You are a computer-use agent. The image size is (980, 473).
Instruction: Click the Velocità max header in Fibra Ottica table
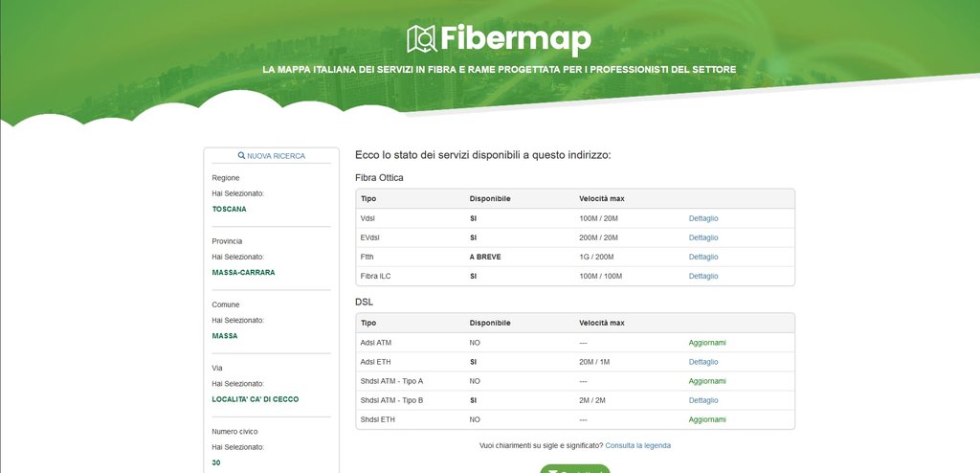[602, 199]
